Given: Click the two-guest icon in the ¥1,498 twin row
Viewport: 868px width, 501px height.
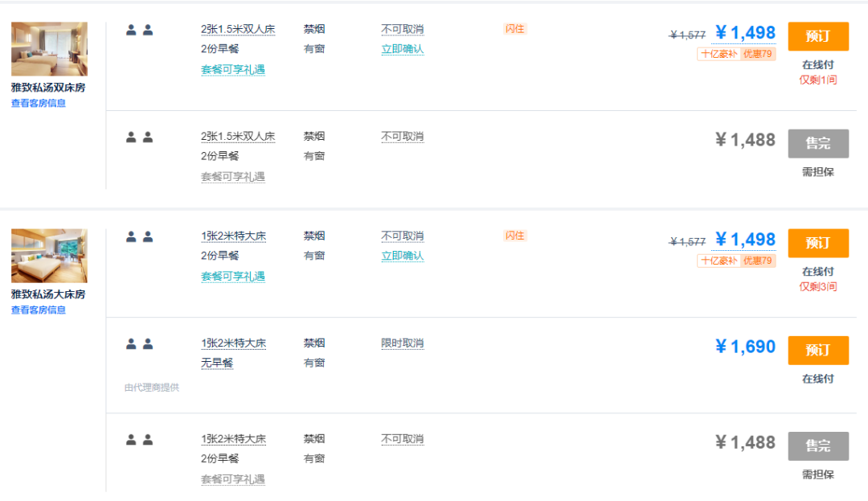Looking at the screenshot, I should pyautogui.click(x=140, y=30).
